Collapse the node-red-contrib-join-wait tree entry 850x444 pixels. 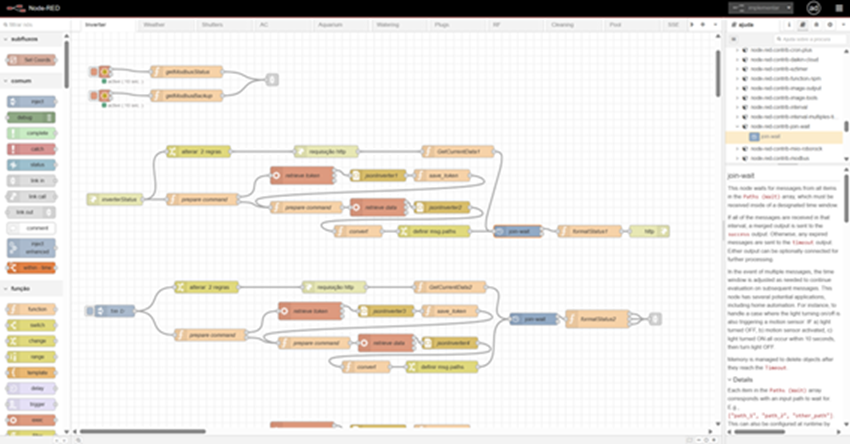737,127
